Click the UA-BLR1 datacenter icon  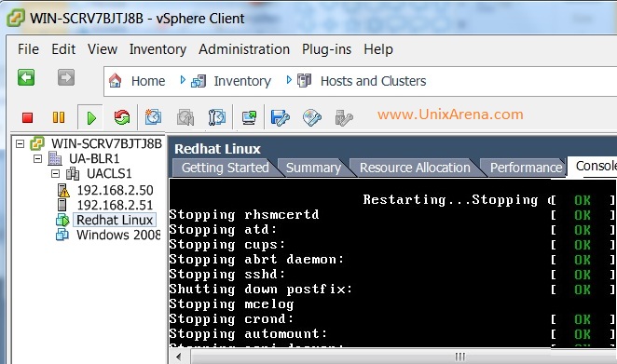point(55,158)
